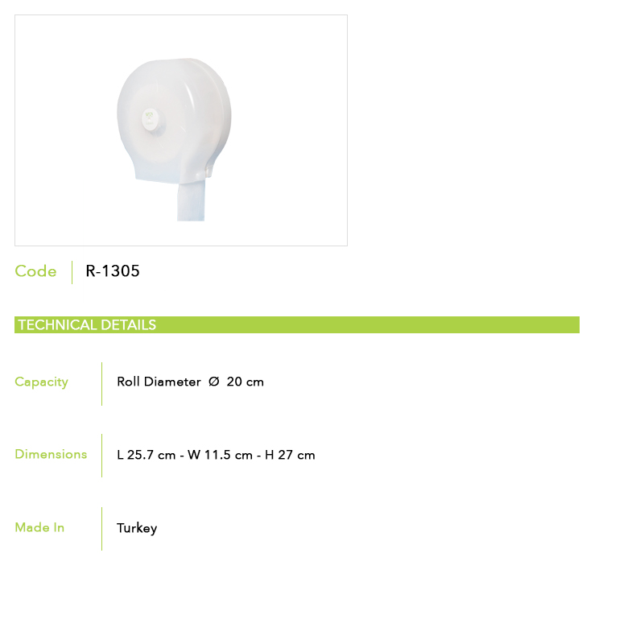Select the Turkey country text
The height and width of the screenshot is (644, 644).
[x=137, y=529]
